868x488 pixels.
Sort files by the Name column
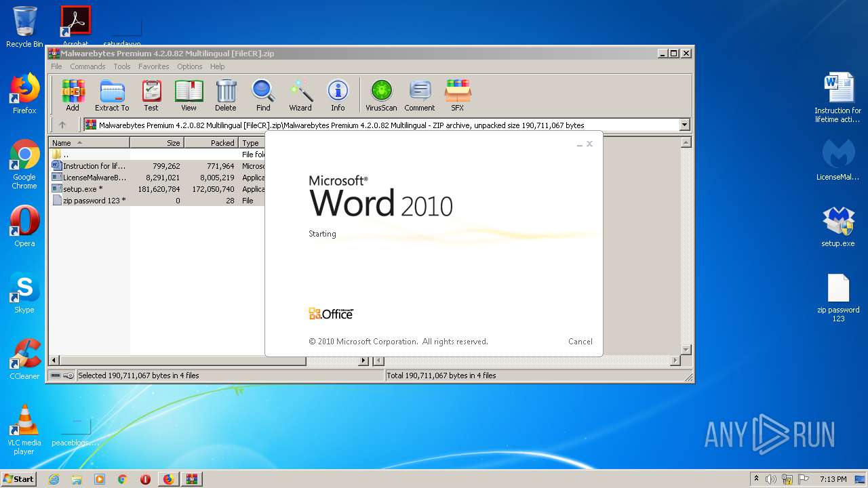(x=90, y=143)
